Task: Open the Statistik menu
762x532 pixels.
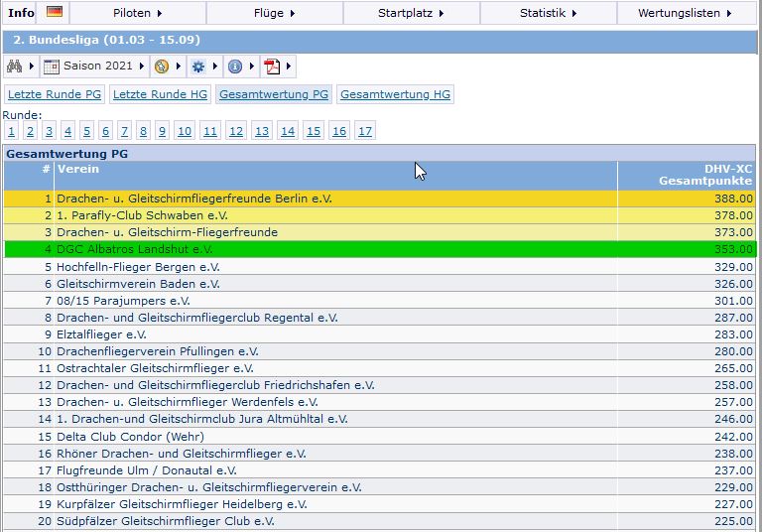Action: click(x=548, y=13)
